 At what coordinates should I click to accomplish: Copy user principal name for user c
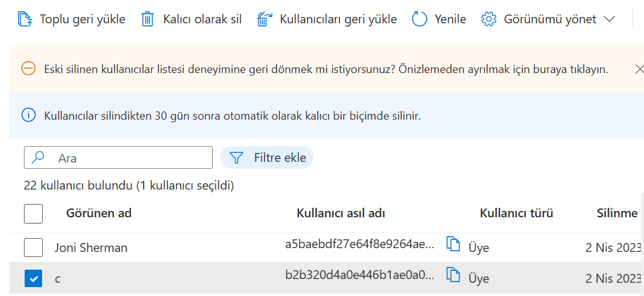(x=453, y=274)
